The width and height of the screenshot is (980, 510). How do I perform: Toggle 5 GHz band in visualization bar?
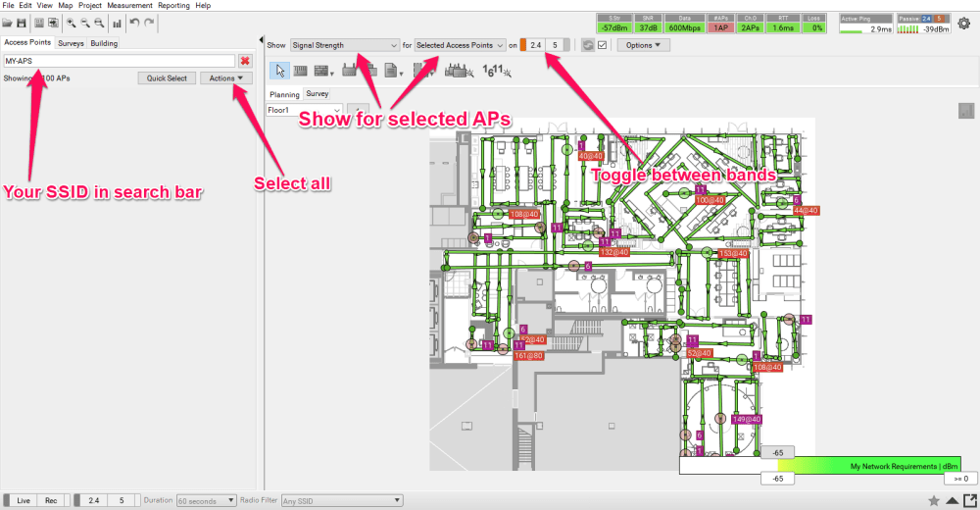click(x=555, y=45)
